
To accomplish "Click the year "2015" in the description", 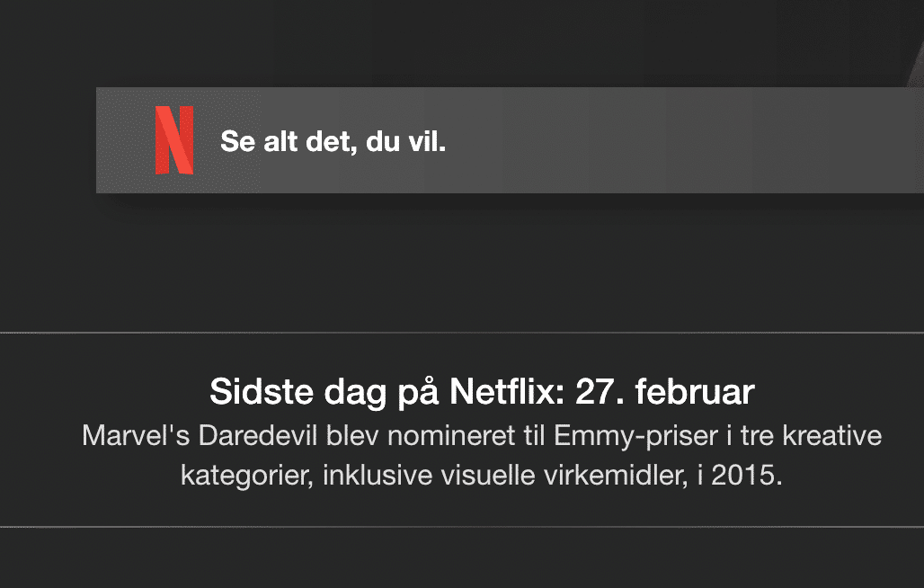I will click(x=745, y=474).
